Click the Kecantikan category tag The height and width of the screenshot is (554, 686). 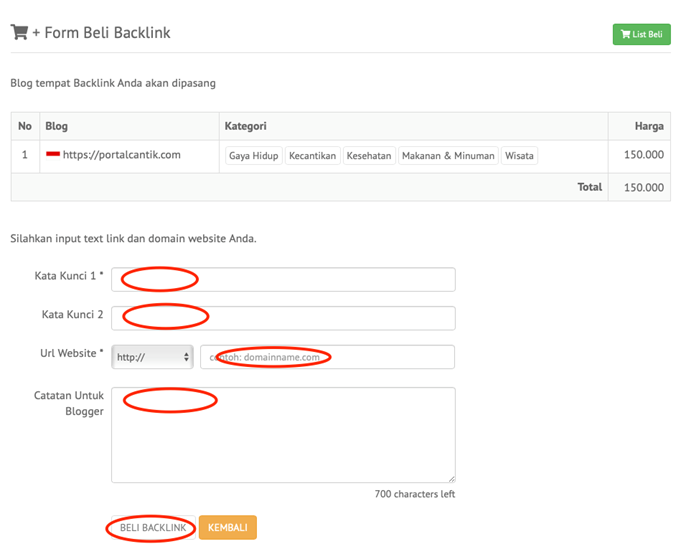(x=312, y=156)
